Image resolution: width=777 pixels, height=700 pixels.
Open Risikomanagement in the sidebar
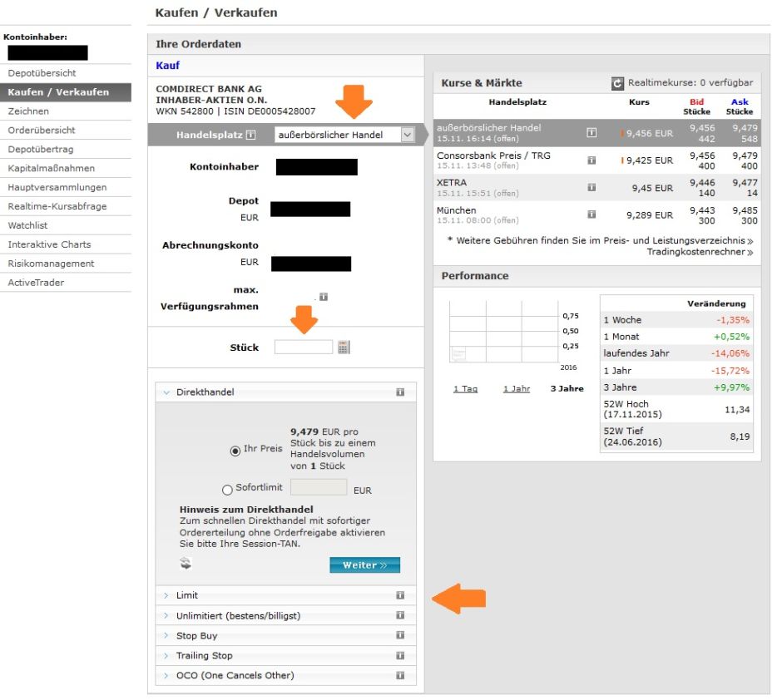click(x=66, y=264)
